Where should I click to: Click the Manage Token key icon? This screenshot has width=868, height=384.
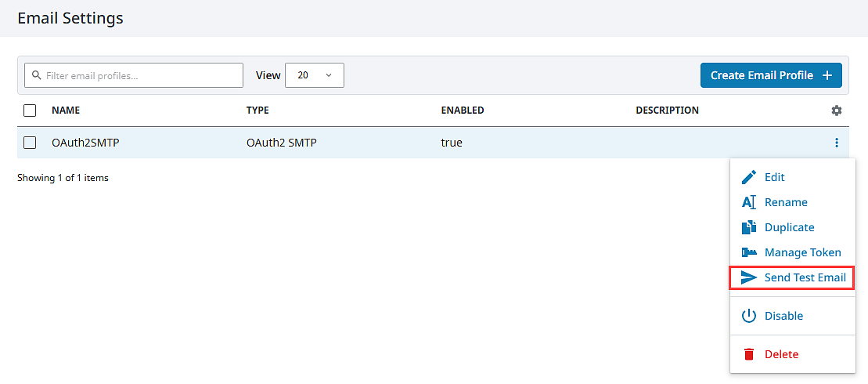748,252
